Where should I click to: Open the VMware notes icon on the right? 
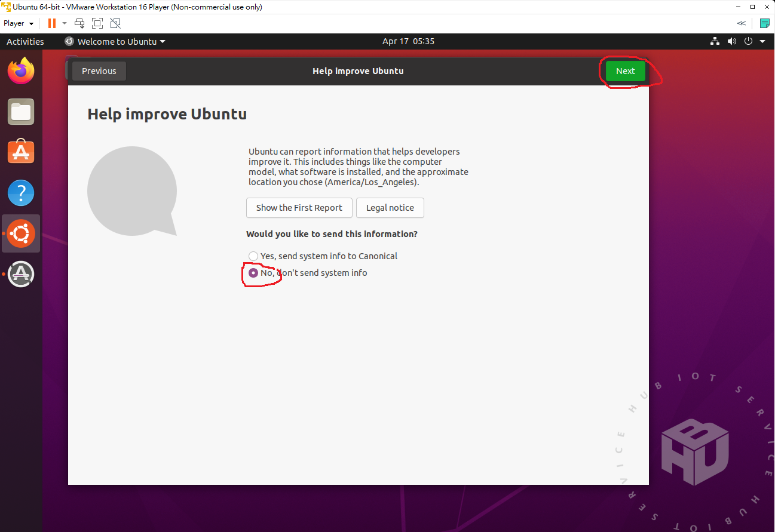(x=765, y=23)
